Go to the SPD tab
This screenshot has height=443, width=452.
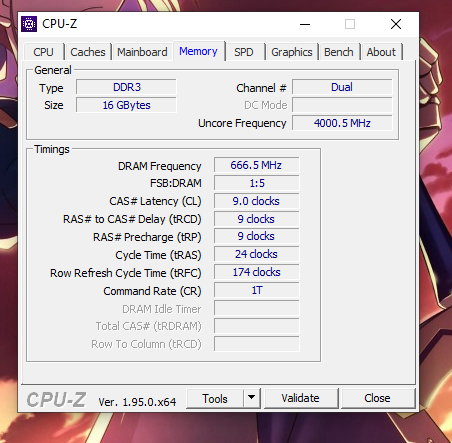point(244,52)
